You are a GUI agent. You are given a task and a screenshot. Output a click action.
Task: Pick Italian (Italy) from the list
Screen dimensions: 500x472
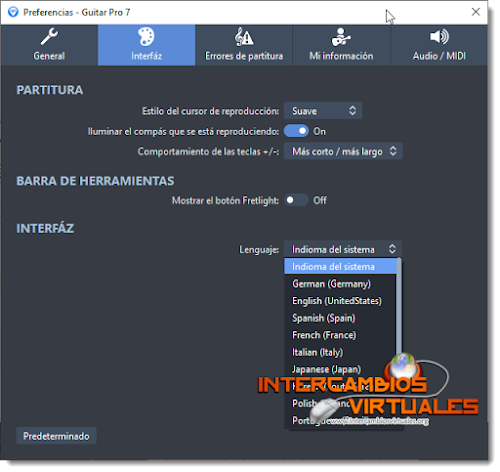coord(340,352)
